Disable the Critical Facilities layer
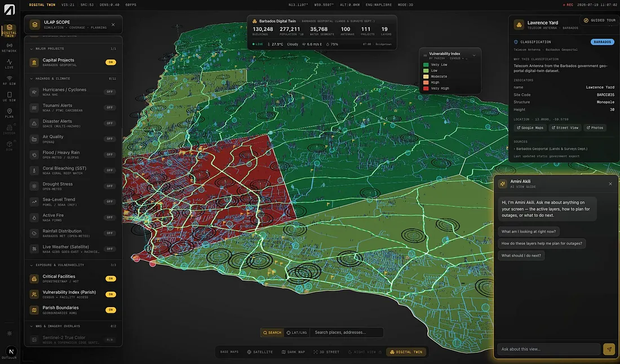This screenshot has height=364, width=620. (x=110, y=278)
